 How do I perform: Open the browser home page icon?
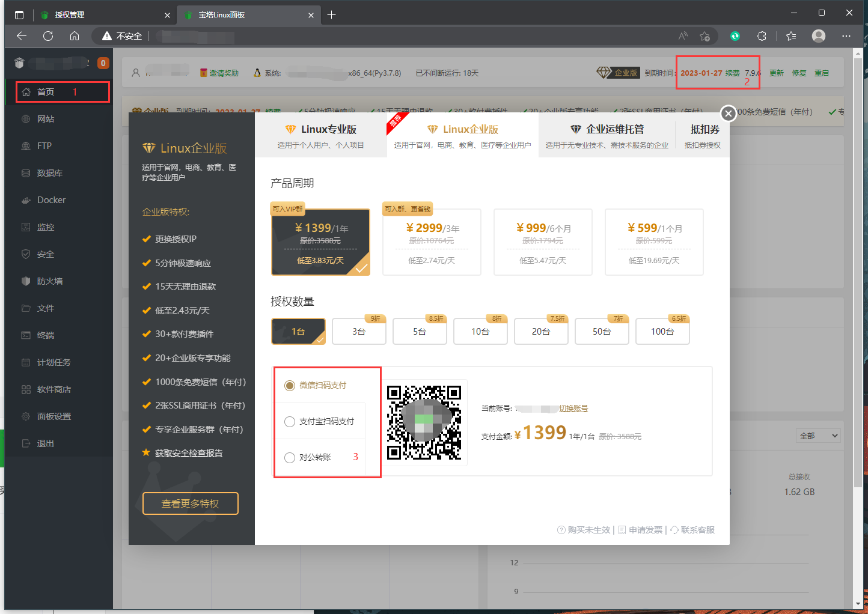[x=75, y=36]
